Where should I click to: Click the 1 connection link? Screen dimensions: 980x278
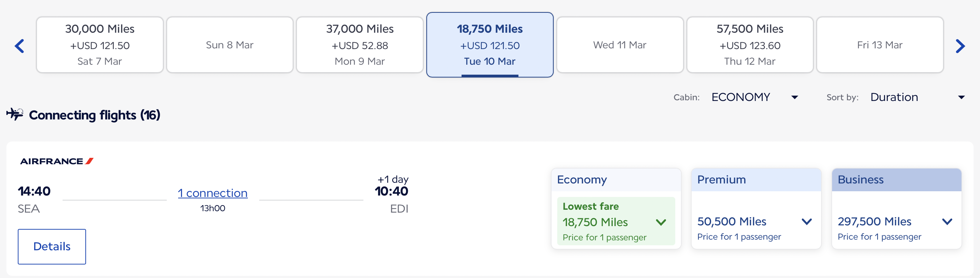pos(213,193)
